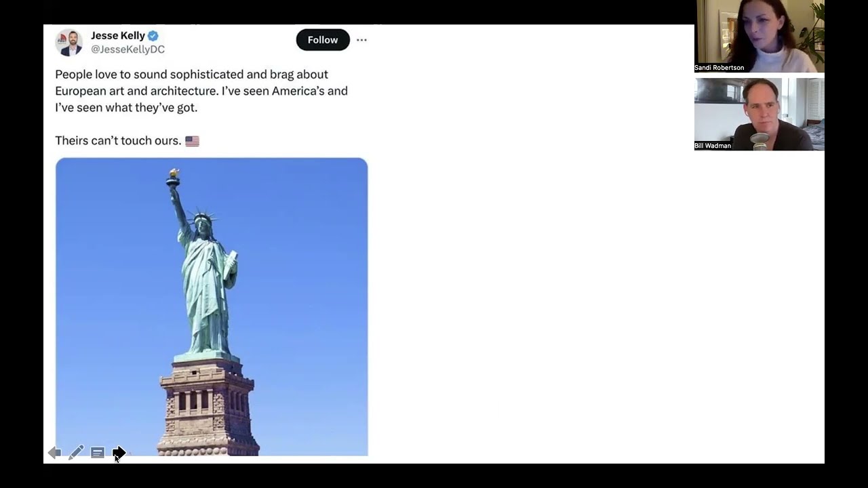Select Sandi Robertson's video tile

[759, 36]
